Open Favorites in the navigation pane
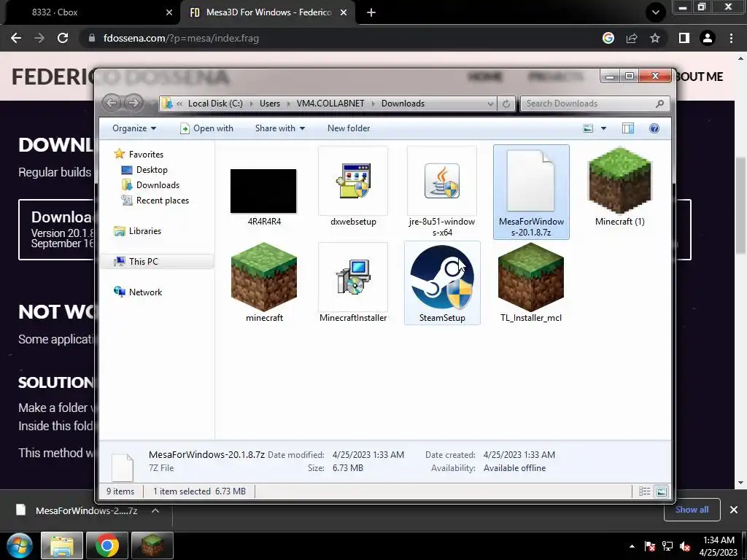This screenshot has width=747, height=560. [x=146, y=155]
